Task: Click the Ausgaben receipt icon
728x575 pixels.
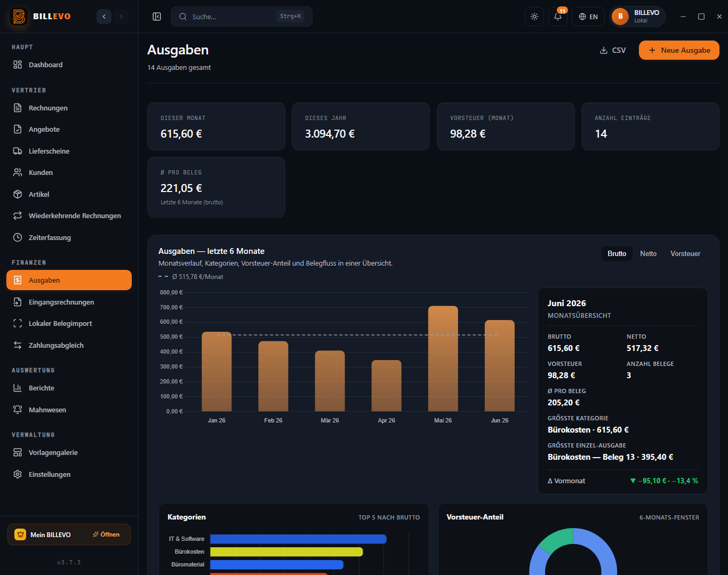Action: [x=18, y=280]
